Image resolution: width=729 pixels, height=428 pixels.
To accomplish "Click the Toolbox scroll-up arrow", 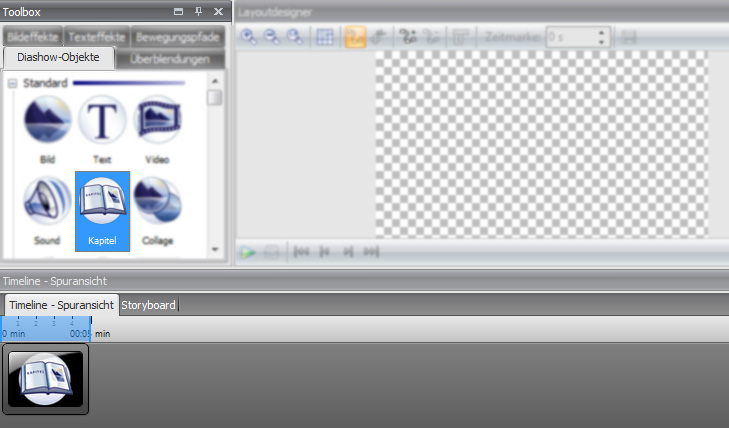I will point(215,81).
